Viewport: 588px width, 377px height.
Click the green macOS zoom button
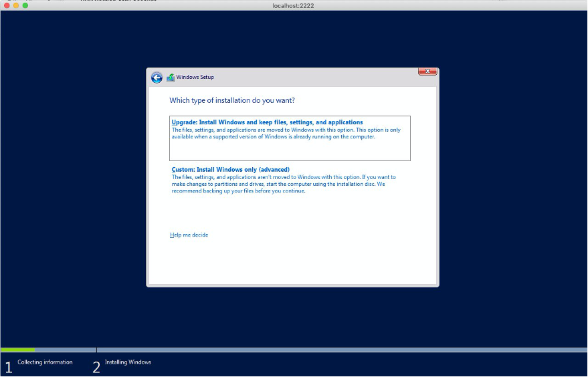point(25,5)
